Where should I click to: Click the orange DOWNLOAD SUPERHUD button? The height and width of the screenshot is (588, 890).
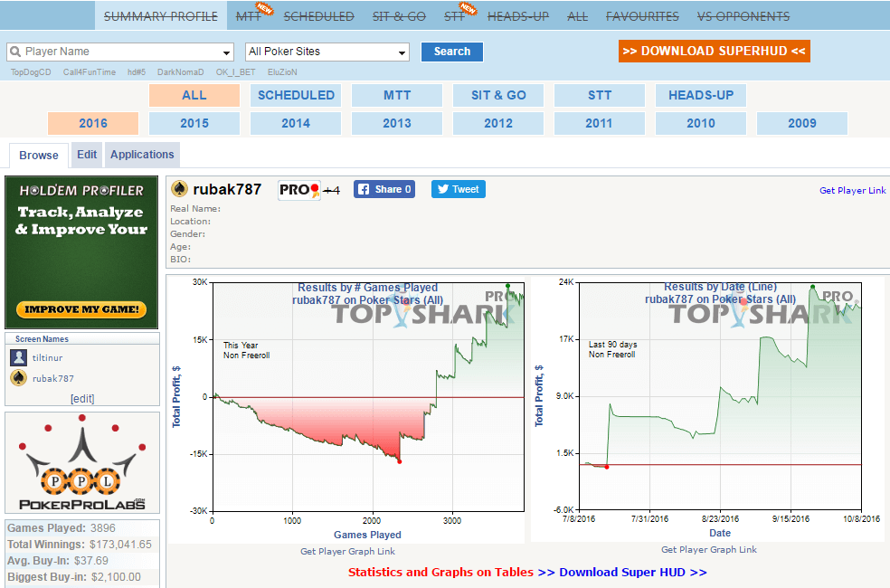714,51
